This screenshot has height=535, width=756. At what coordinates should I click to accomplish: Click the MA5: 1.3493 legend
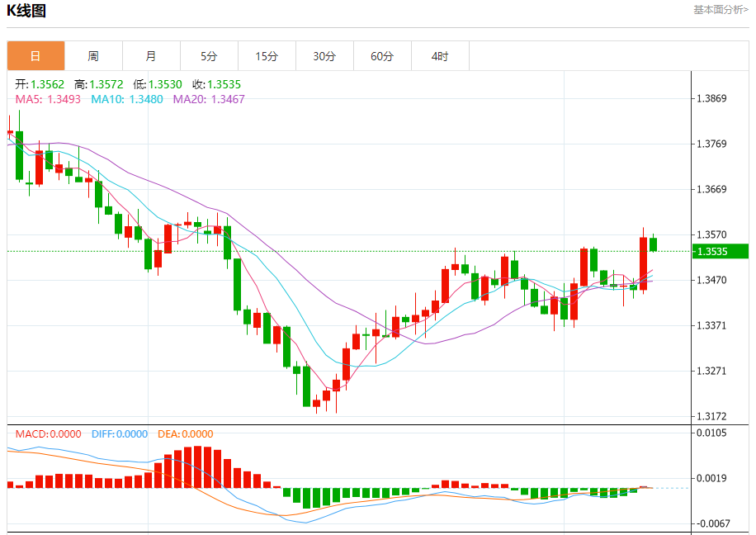(48, 99)
